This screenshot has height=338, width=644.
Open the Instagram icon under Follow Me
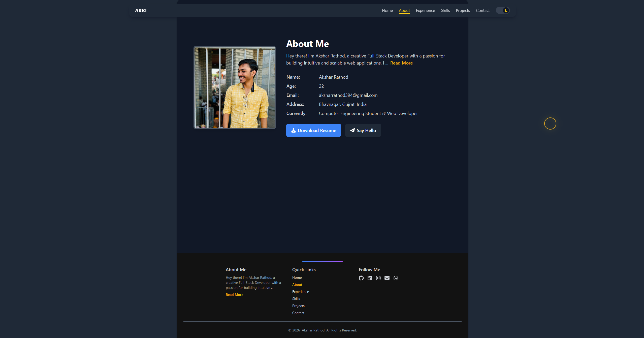pos(378,278)
